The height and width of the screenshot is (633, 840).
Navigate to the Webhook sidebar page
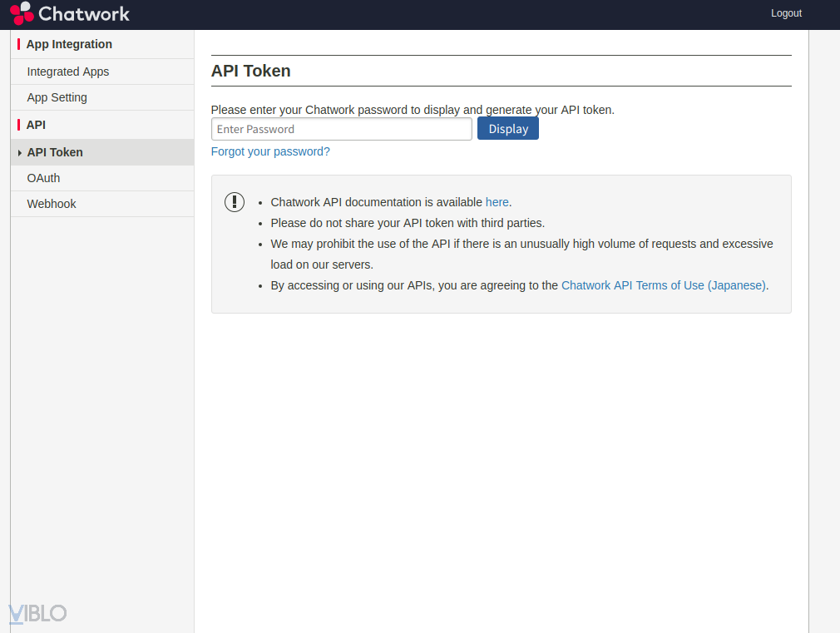[52, 204]
